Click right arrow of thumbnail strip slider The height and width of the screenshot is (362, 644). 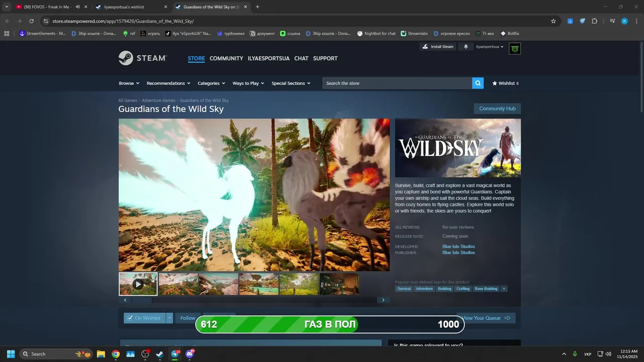tap(383, 300)
